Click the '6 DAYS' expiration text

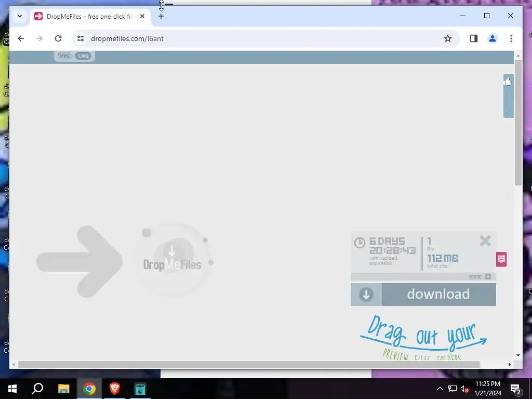point(387,241)
